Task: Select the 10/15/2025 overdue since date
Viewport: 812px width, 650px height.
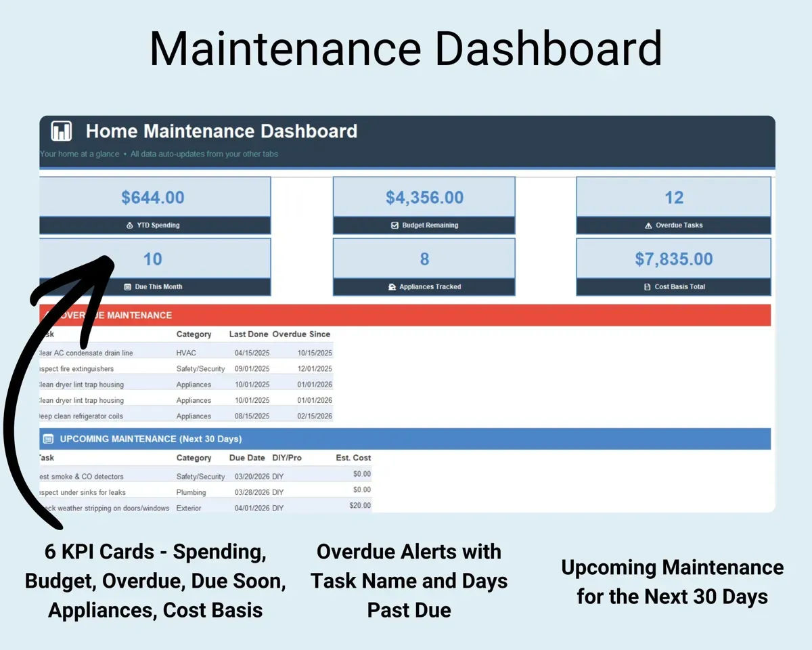Action: pos(315,353)
